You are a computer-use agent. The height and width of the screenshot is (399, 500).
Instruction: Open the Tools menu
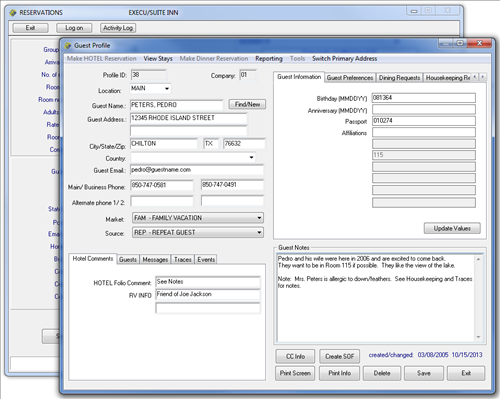click(x=297, y=59)
